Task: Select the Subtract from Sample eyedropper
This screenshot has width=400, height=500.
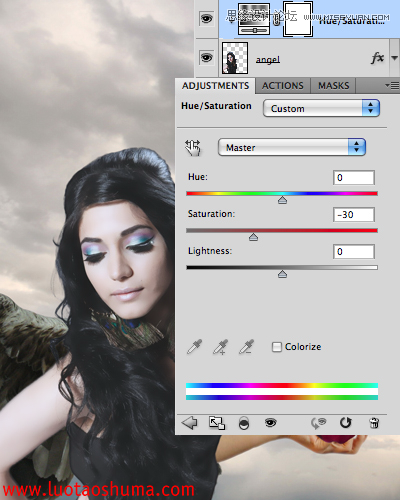Action: coord(246,347)
